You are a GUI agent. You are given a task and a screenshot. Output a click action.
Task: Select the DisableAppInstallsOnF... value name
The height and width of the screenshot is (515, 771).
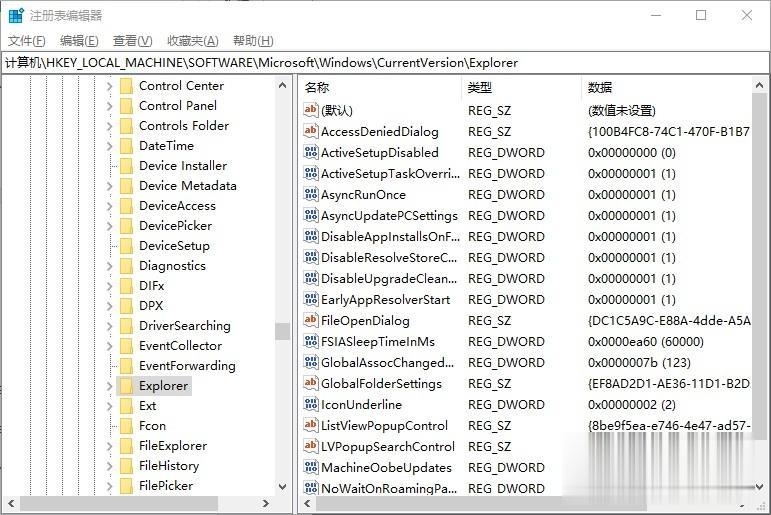[x=390, y=237]
